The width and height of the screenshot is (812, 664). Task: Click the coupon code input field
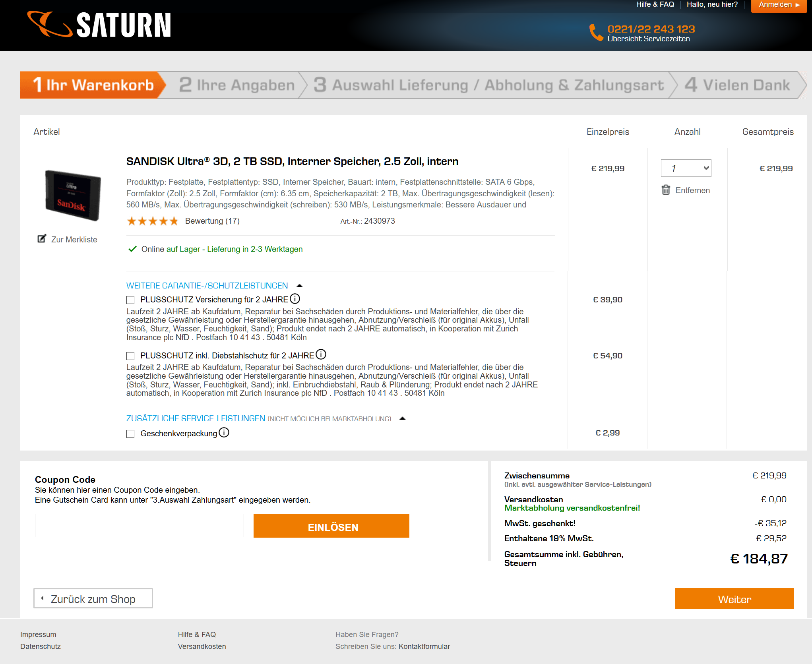pyautogui.click(x=139, y=525)
